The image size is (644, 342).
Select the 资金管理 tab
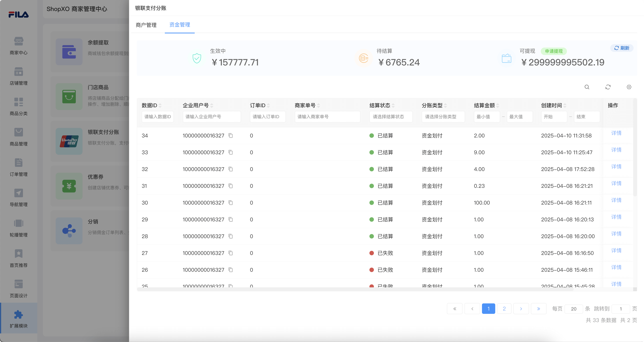point(180,25)
